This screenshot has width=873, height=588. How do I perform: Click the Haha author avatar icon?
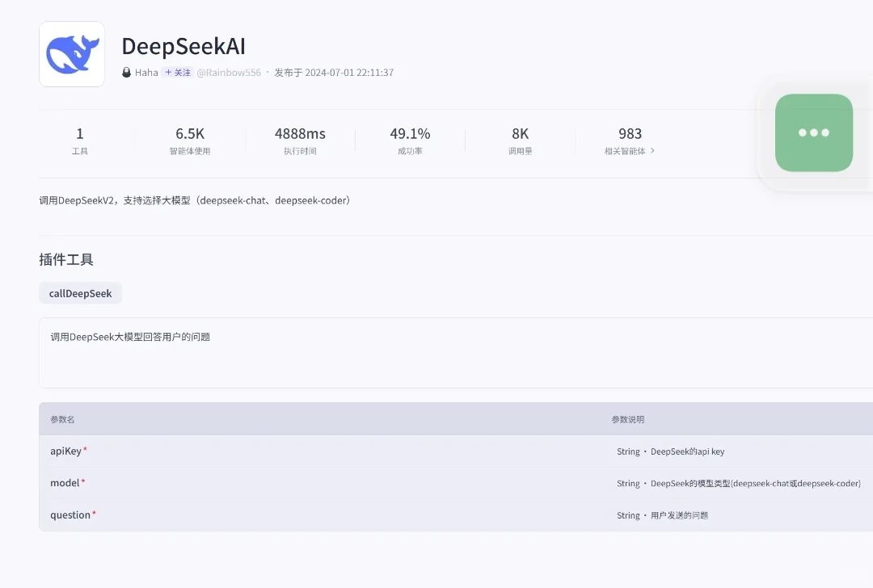tap(126, 73)
